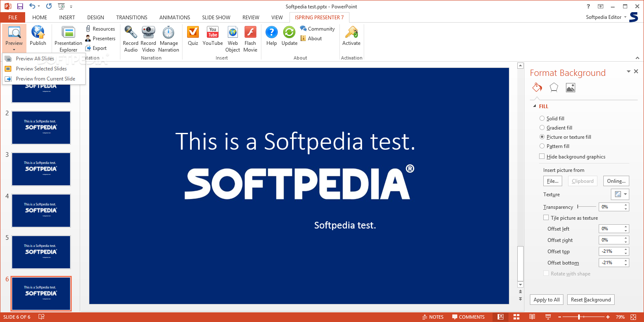Start Record Audio narration

pos(130,39)
